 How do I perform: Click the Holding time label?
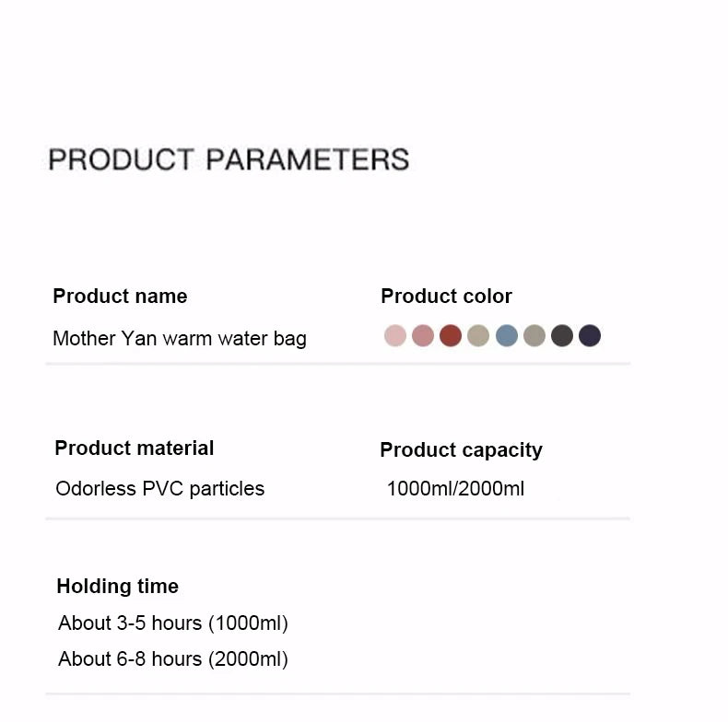click(118, 586)
